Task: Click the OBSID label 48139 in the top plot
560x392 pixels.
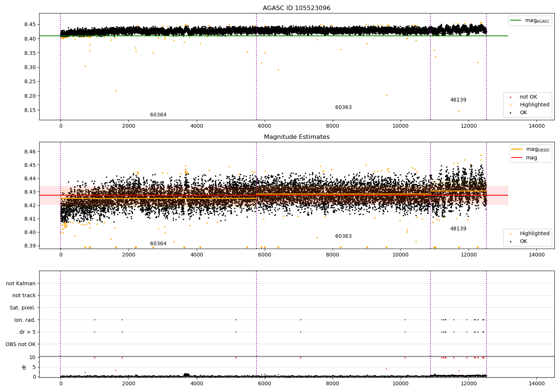Action: pyautogui.click(x=458, y=100)
